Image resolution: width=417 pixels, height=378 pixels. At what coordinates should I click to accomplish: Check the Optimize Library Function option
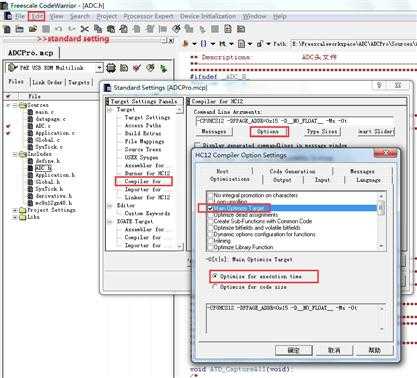210,247
